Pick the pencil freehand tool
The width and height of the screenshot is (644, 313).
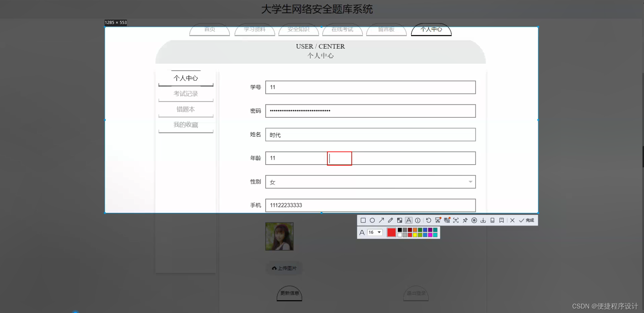point(391,220)
